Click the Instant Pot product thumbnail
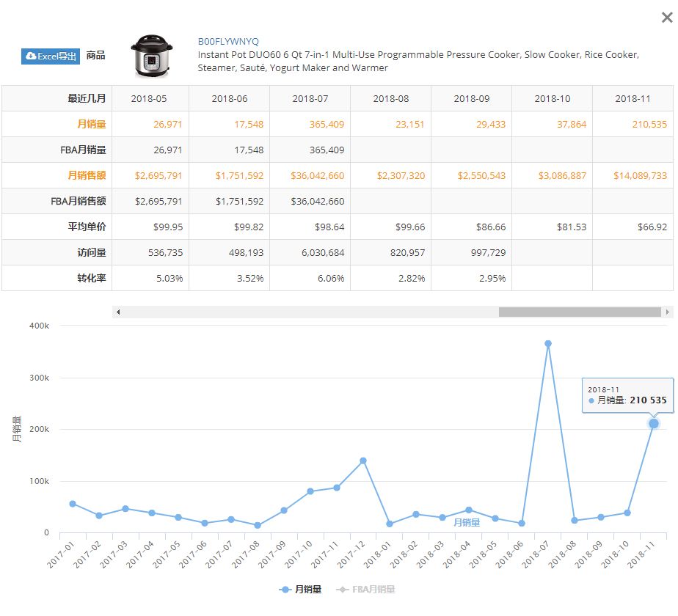This screenshot has height=616, width=678. pyautogui.click(x=151, y=55)
